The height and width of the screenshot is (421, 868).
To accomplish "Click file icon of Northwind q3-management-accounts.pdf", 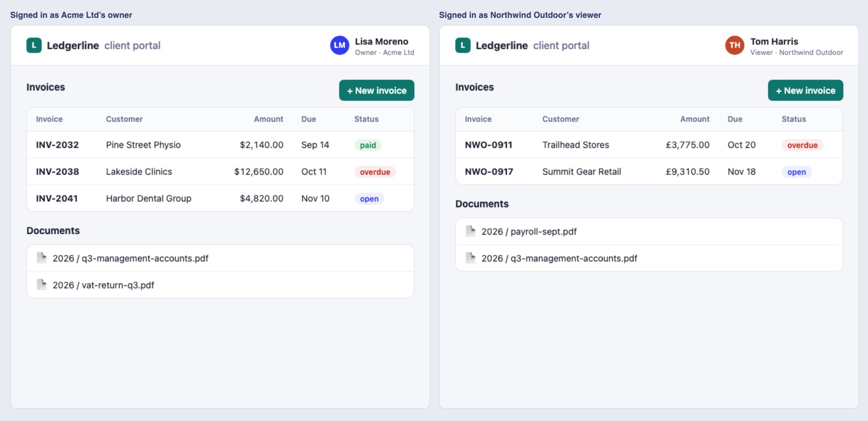I will 471,258.
